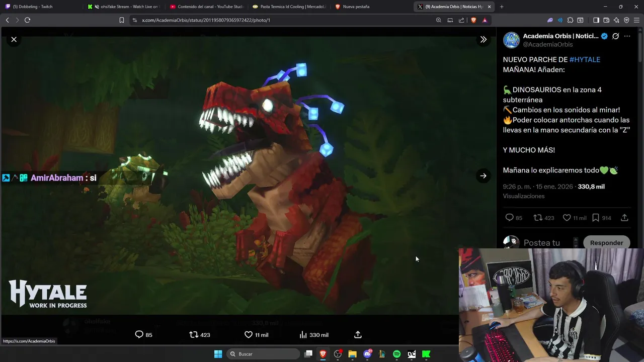View analytics icon showing 330 mil
Image resolution: width=644 pixels, height=362 pixels.
pos(313,334)
